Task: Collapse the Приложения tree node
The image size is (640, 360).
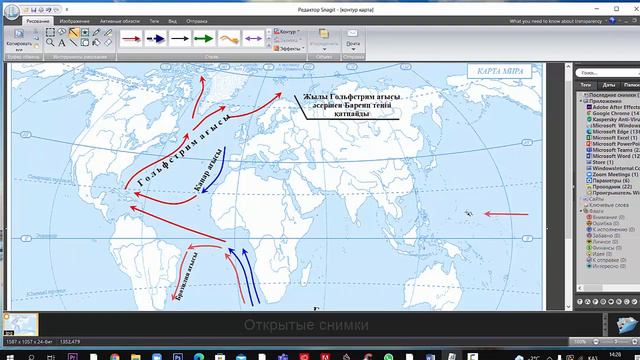Action: tap(581, 101)
